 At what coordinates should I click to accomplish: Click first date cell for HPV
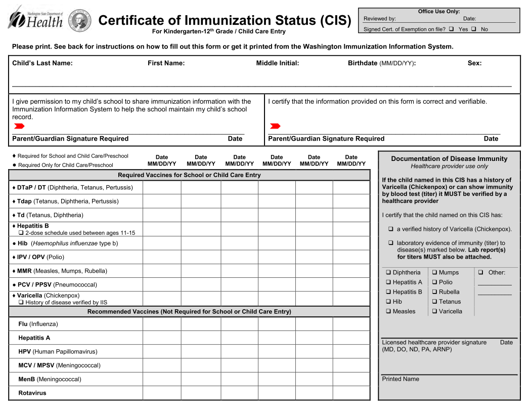point(162,352)
